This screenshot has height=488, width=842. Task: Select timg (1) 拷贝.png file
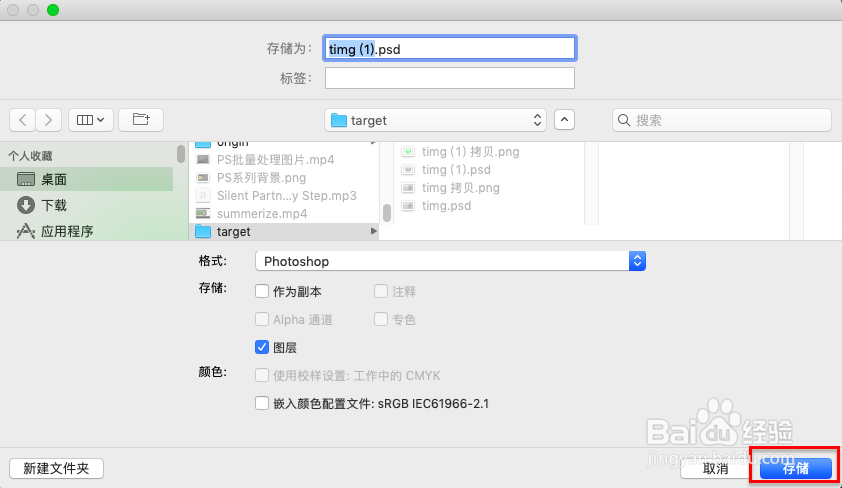[470, 152]
